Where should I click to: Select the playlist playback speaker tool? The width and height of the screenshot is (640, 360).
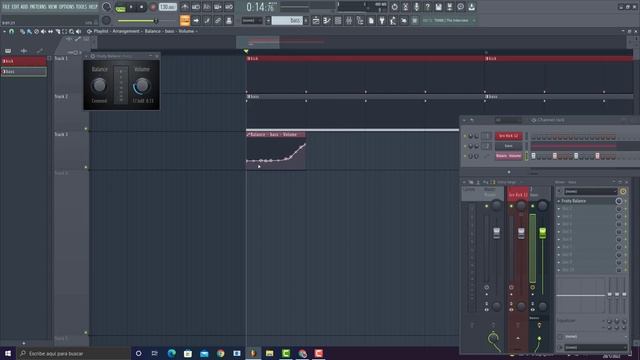click(78, 31)
